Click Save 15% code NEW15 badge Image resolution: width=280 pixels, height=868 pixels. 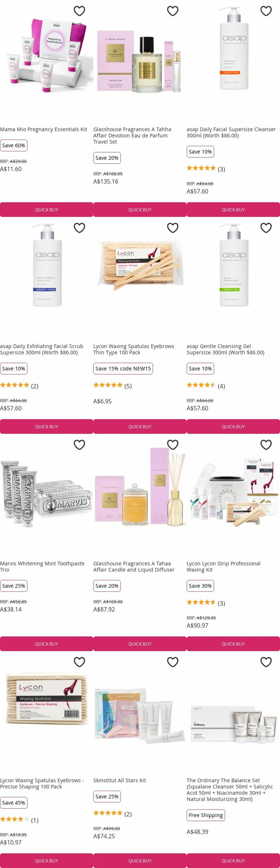pyautogui.click(x=123, y=369)
